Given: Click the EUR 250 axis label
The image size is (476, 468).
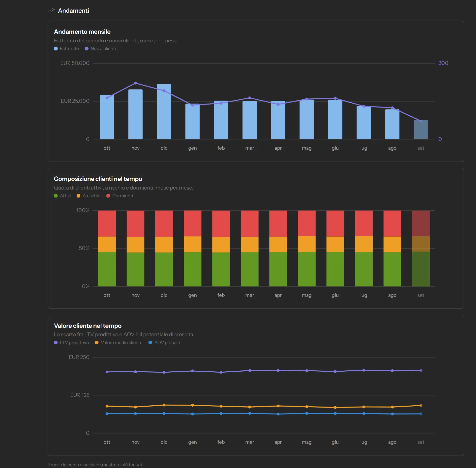Looking at the screenshot, I should tap(79, 357).
